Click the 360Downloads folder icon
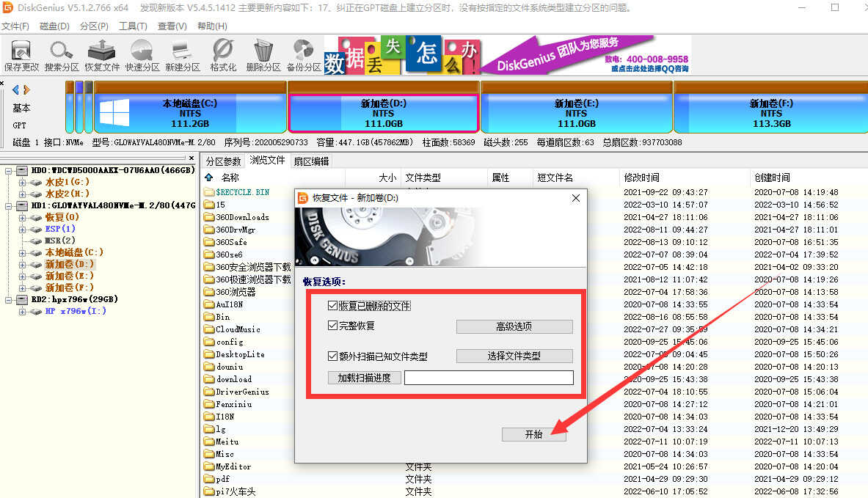 [208, 217]
